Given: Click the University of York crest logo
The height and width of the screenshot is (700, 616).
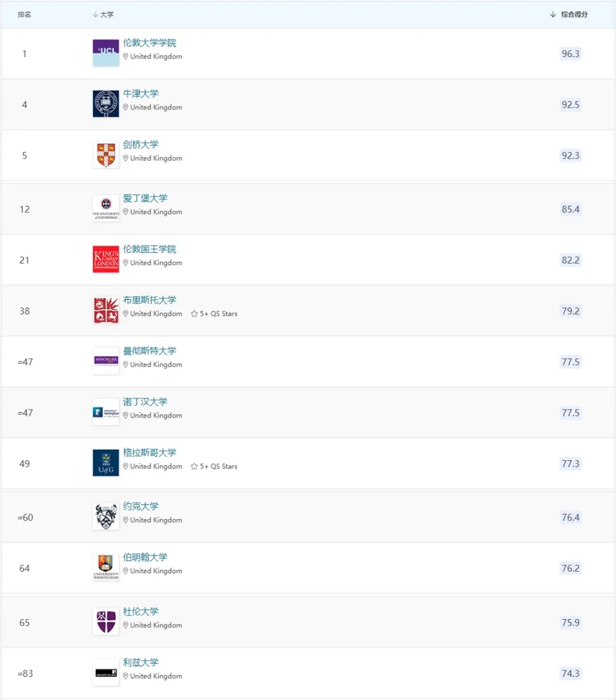Looking at the screenshot, I should [106, 517].
